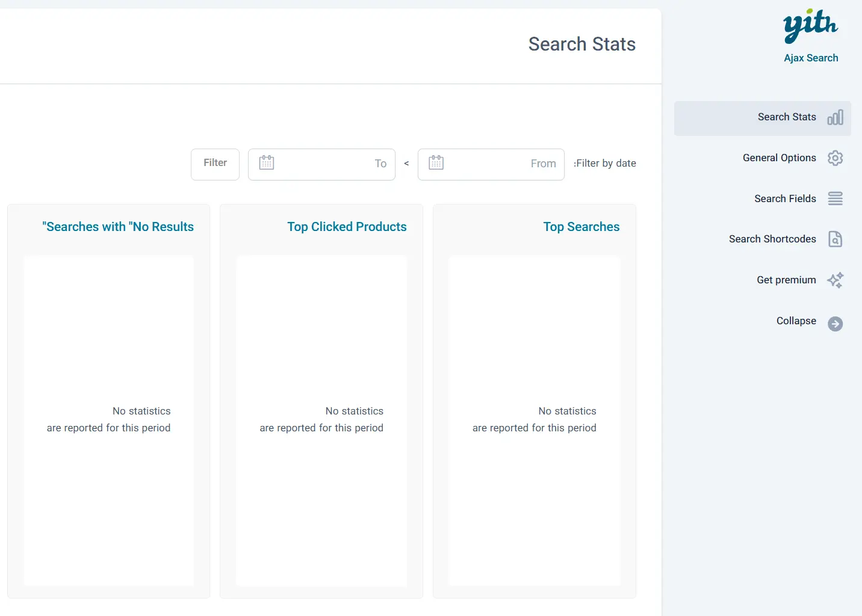The height and width of the screenshot is (616, 862).
Task: Click the Get premium sparkle icon
Action: pos(835,280)
